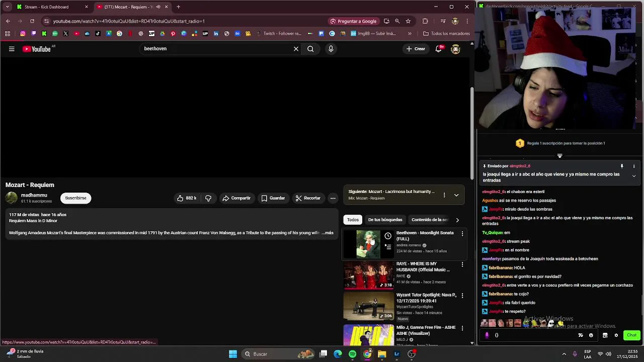Open options for RAYE video
This screenshot has height=362, width=644.
462,264
